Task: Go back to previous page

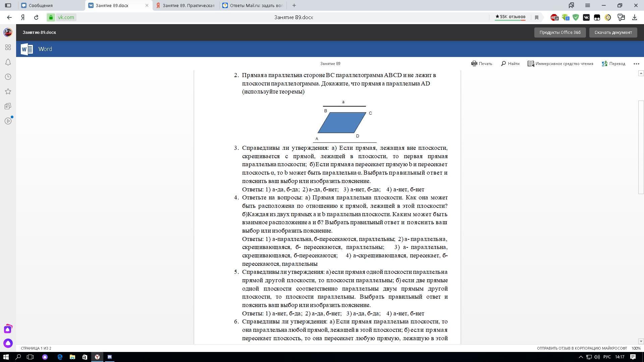Action: 9,17
